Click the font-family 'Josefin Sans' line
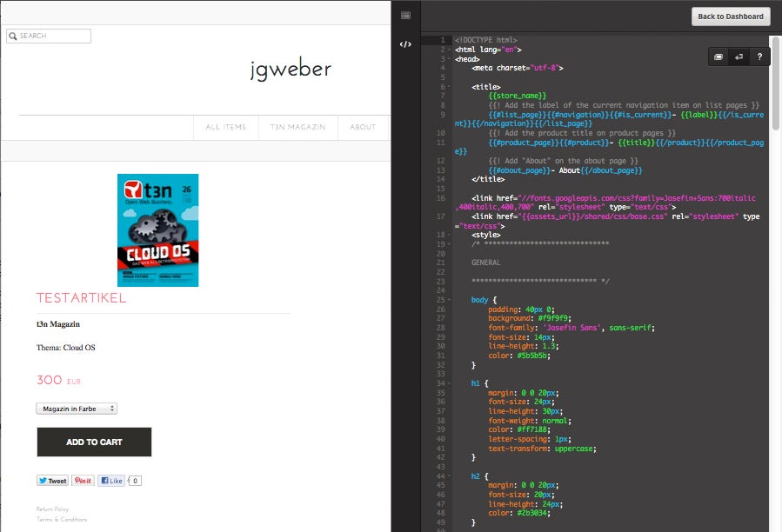 point(571,328)
